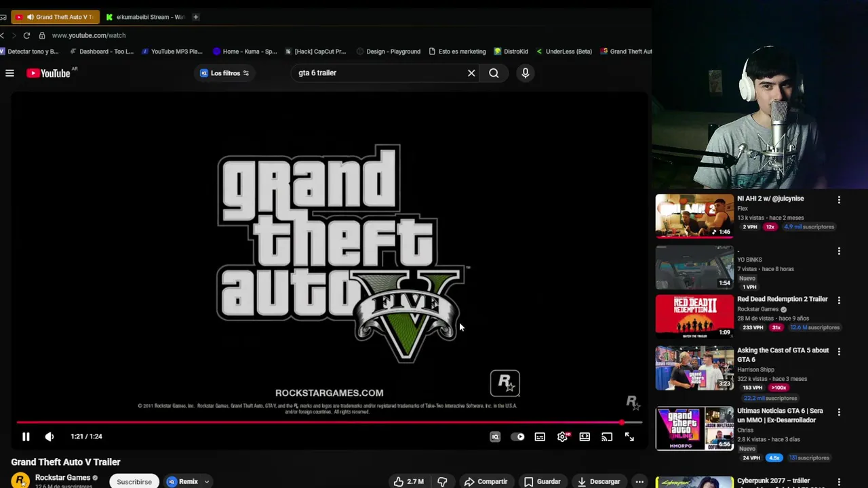Open 'Design - Playground' bookmark
Image resolution: width=868 pixels, height=488 pixels.
coord(389,52)
